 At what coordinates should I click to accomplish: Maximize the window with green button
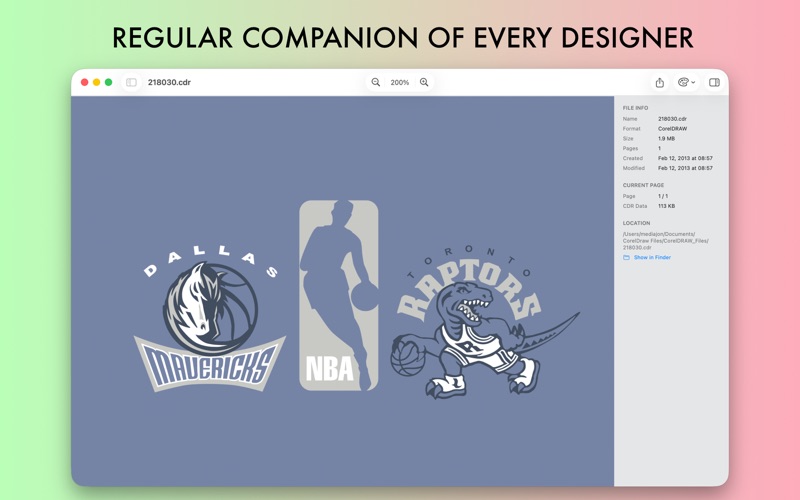[x=108, y=82]
